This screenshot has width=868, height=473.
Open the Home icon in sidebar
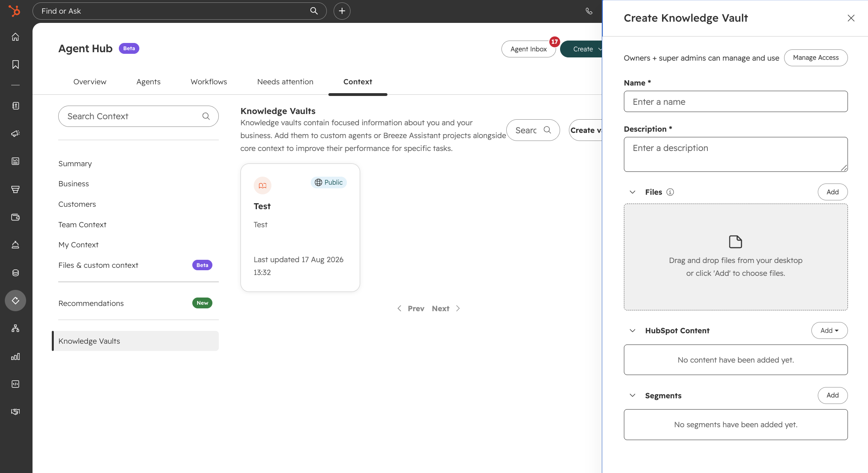(15, 37)
